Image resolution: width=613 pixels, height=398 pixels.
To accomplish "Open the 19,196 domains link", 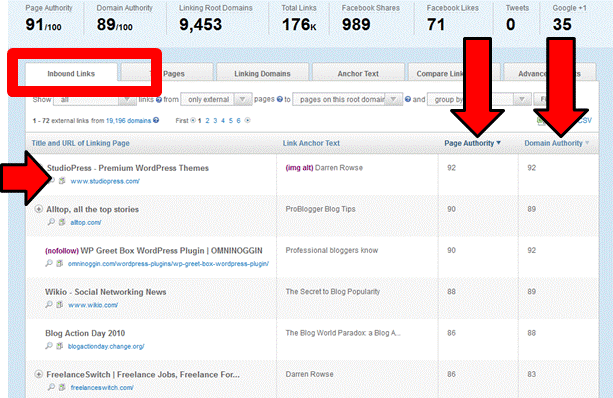I will pyautogui.click(x=128, y=120).
